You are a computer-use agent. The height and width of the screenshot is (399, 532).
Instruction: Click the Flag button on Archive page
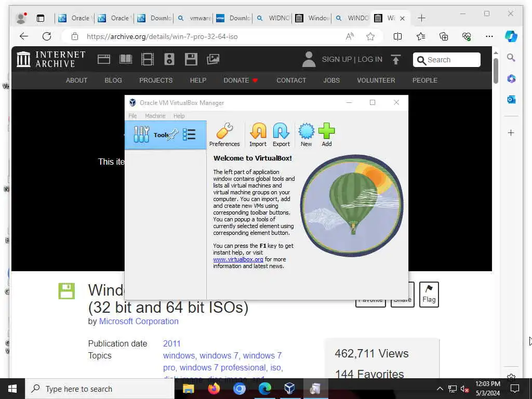[429, 294]
